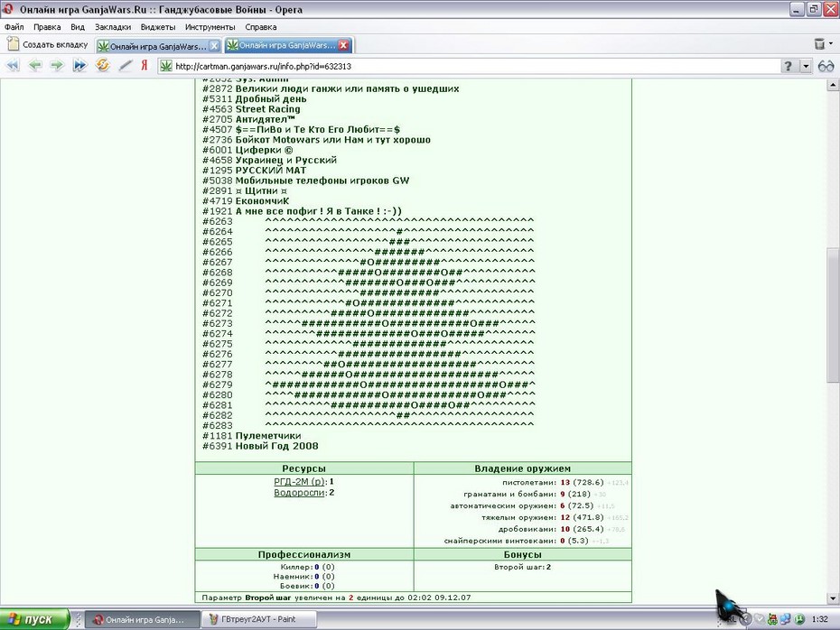
Task: Click the gray shield checkmark tray icon
Action: [x=759, y=619]
